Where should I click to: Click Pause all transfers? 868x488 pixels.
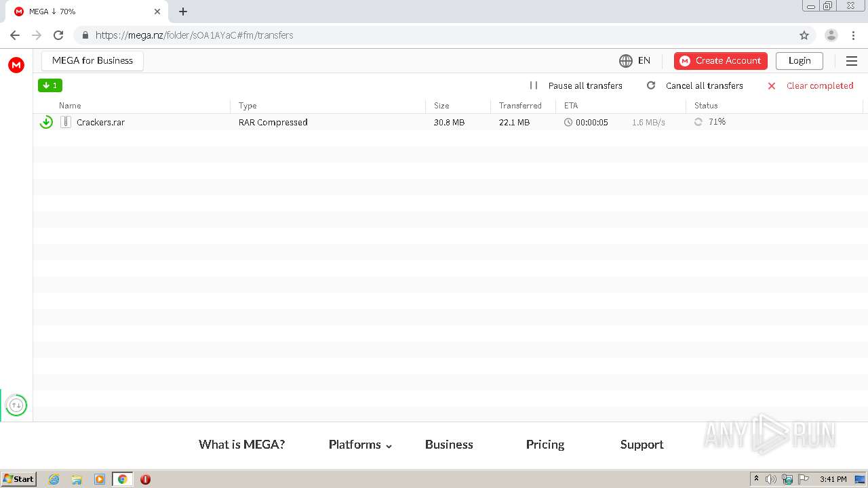point(585,85)
